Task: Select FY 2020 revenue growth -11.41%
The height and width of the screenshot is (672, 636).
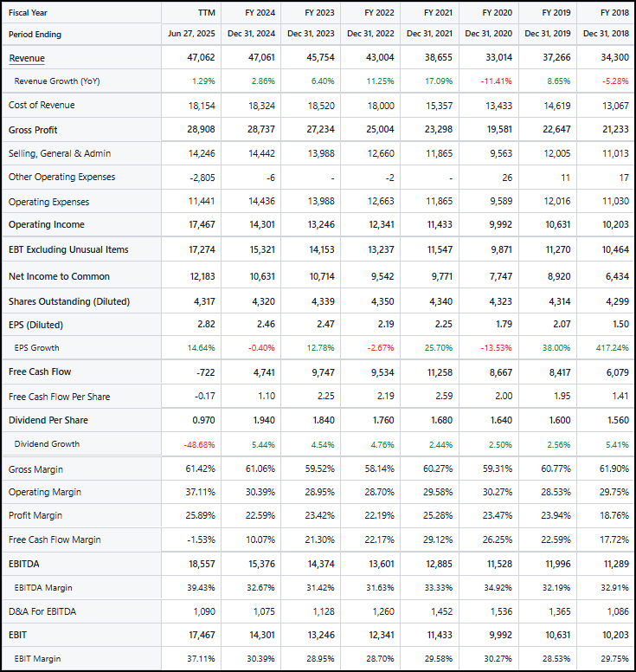Action: [496, 81]
